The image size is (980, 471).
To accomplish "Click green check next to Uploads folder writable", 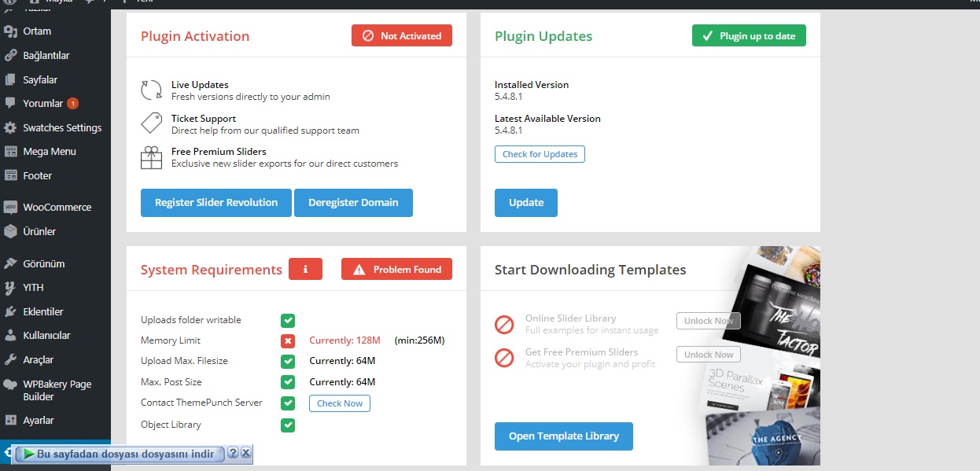I will [x=288, y=320].
